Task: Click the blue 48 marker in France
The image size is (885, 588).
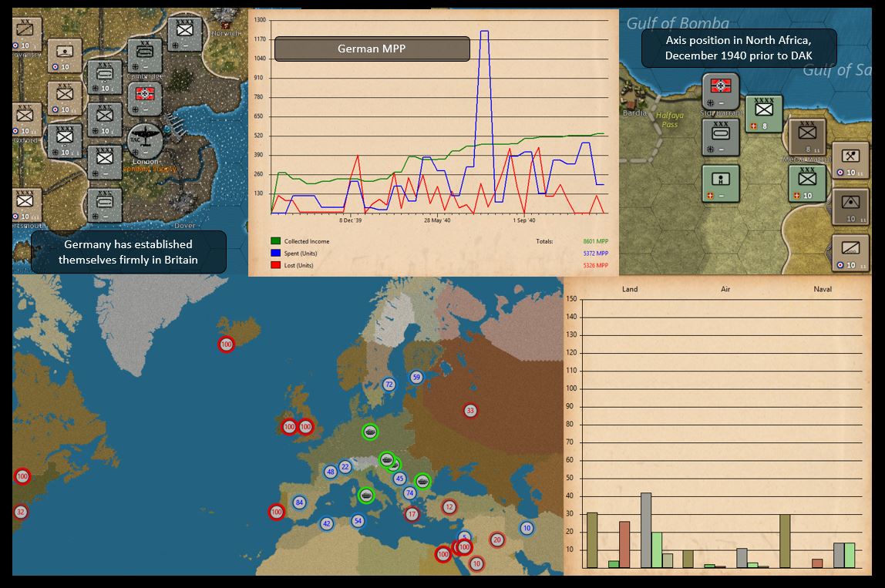Action: (330, 472)
